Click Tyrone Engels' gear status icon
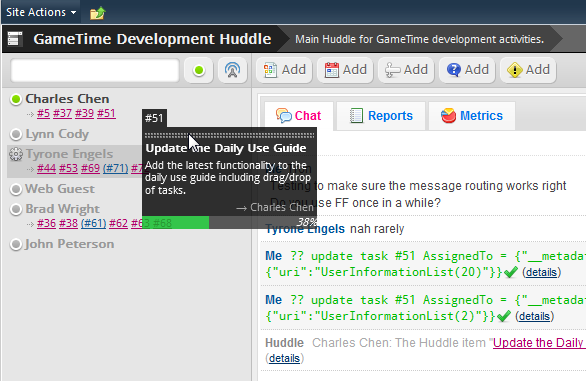 point(16,154)
